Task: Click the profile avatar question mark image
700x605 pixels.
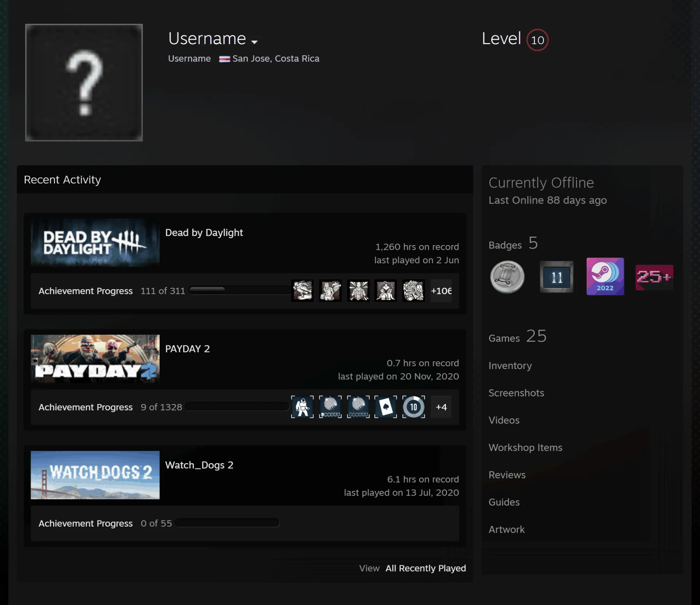Action: (84, 82)
